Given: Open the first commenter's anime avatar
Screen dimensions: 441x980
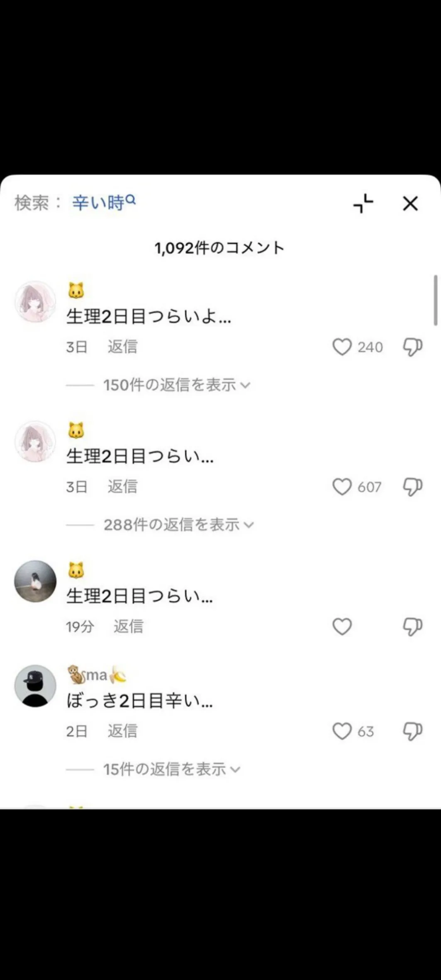Looking at the screenshot, I should [x=35, y=301].
